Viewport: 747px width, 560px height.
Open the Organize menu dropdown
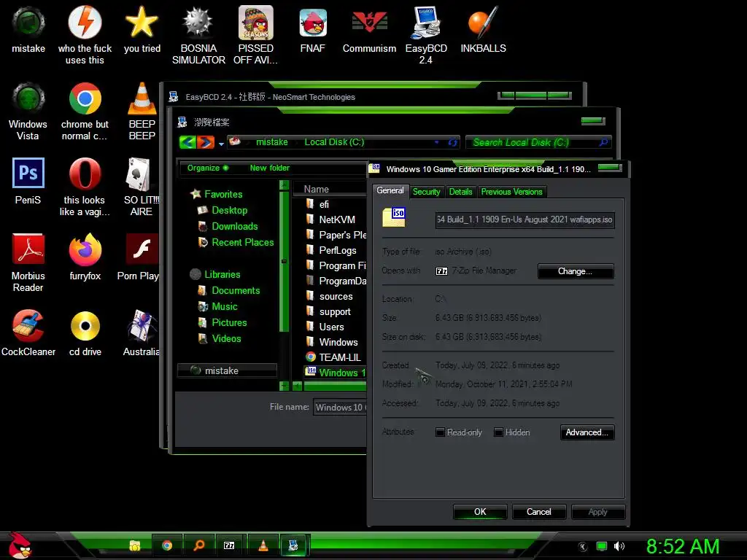(x=208, y=168)
